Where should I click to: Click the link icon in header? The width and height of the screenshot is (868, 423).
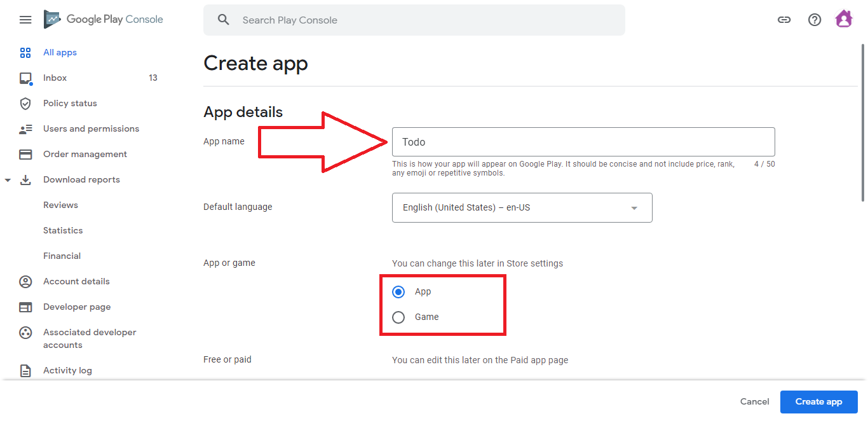[x=784, y=20]
